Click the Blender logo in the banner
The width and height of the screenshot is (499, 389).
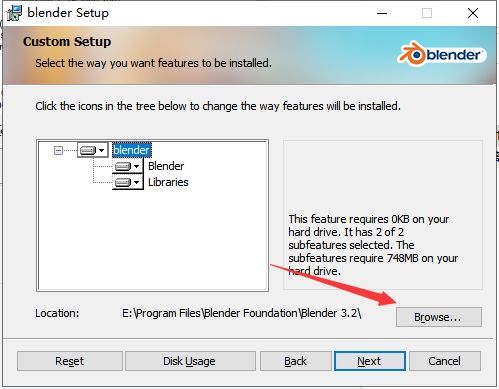[x=442, y=54]
